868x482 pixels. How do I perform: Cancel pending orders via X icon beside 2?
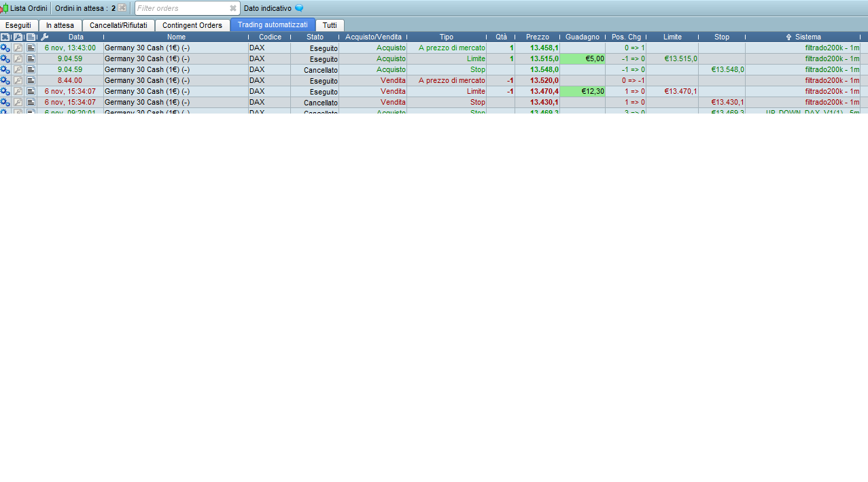(x=122, y=8)
